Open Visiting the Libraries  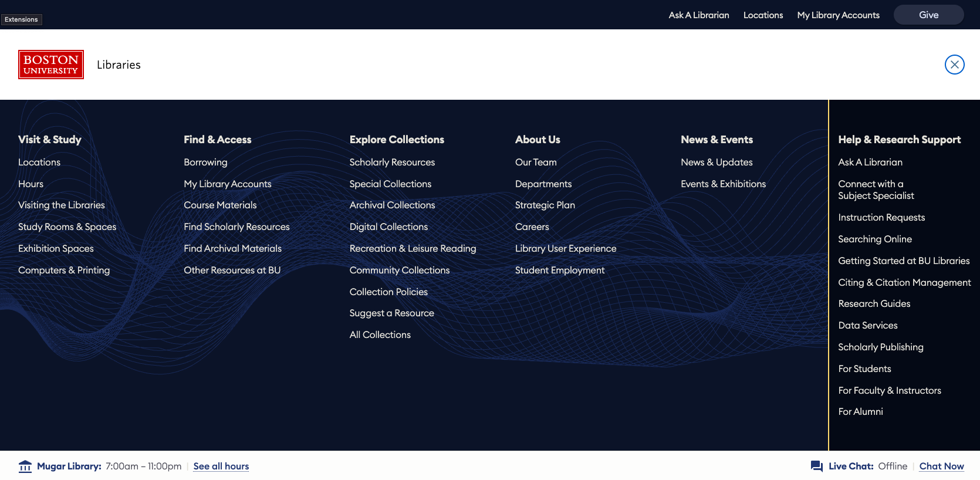(x=62, y=205)
